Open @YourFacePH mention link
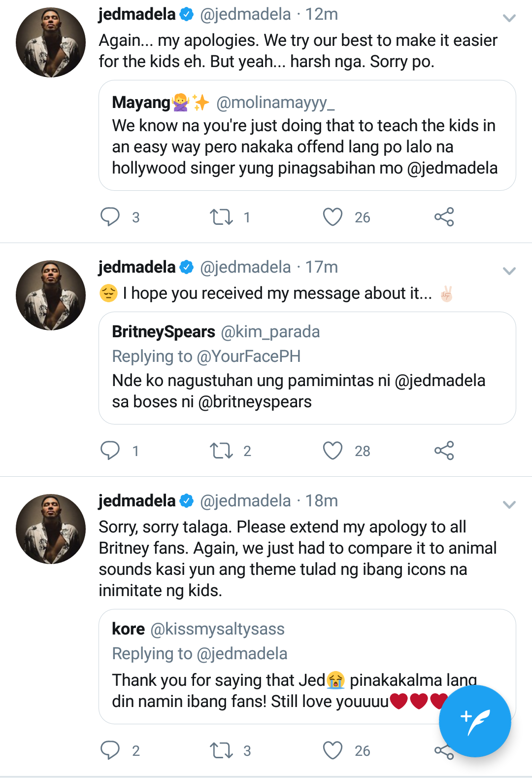The image size is (532, 778). tap(248, 356)
